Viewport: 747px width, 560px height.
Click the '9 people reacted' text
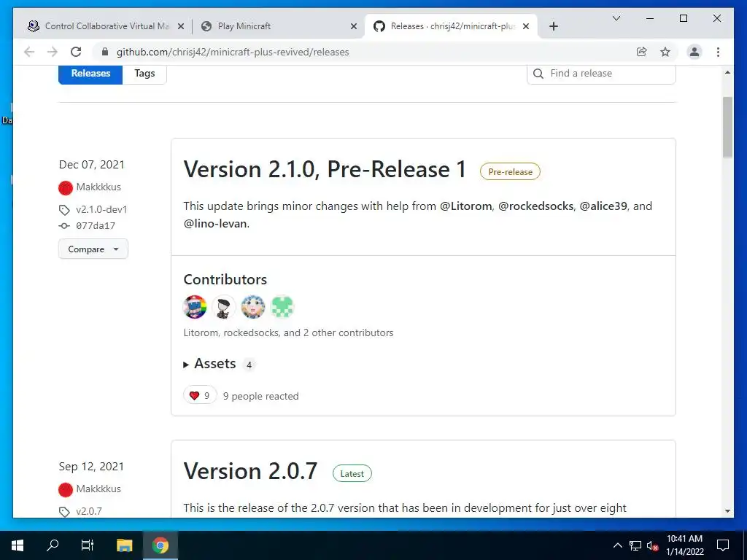point(260,396)
